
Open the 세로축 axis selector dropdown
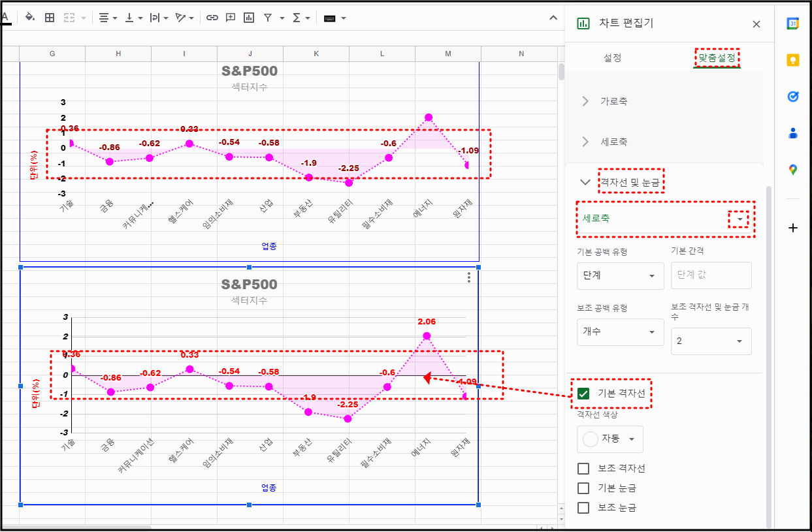tap(665, 219)
